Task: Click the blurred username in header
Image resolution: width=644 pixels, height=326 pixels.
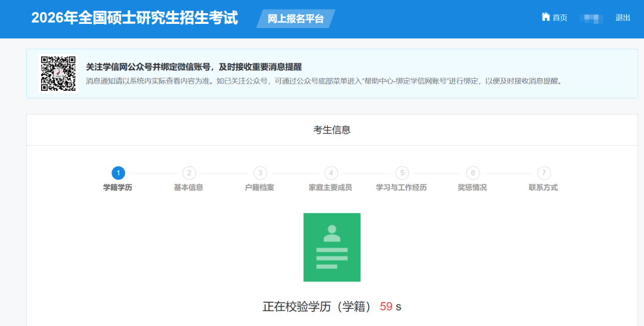Action: [592, 18]
